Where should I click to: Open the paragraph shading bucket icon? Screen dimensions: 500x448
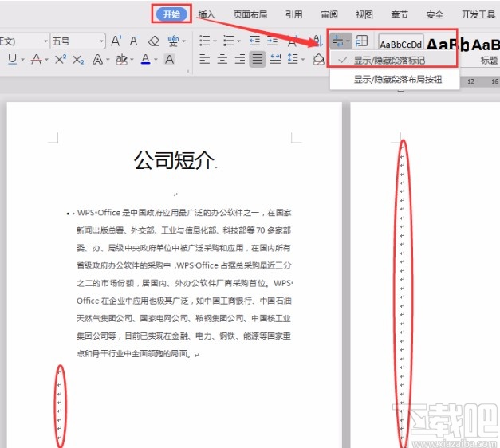pos(318,59)
